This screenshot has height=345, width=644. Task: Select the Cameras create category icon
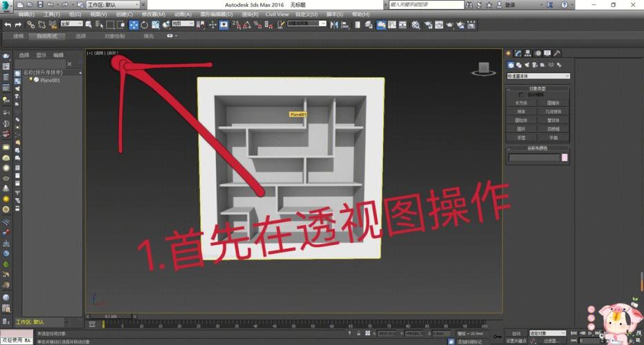535,65
